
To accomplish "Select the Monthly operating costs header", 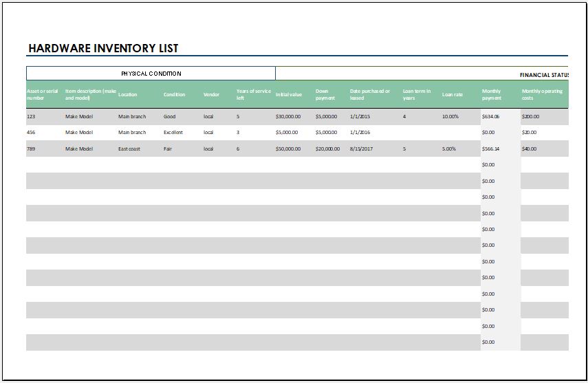I will (x=542, y=94).
